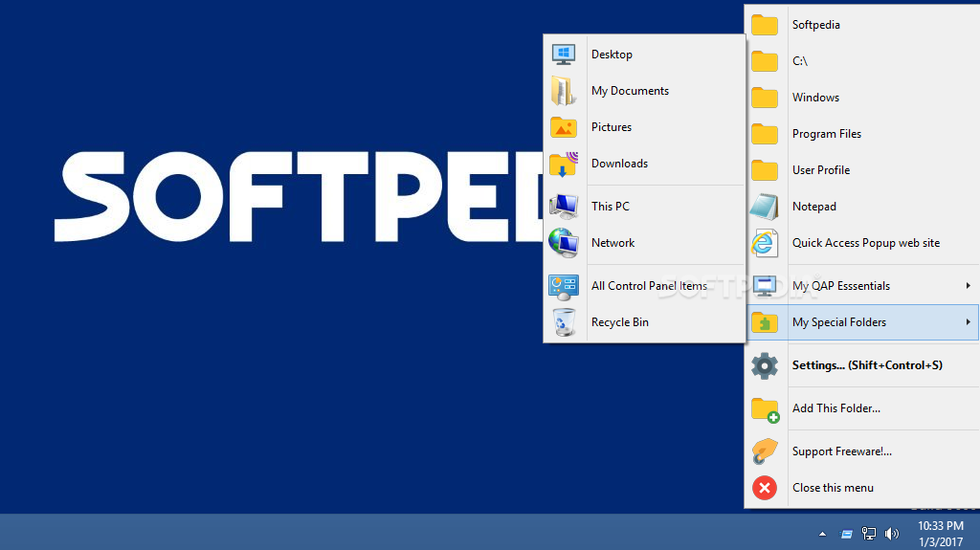
Task: Click the This PC computer icon
Action: pos(564,207)
